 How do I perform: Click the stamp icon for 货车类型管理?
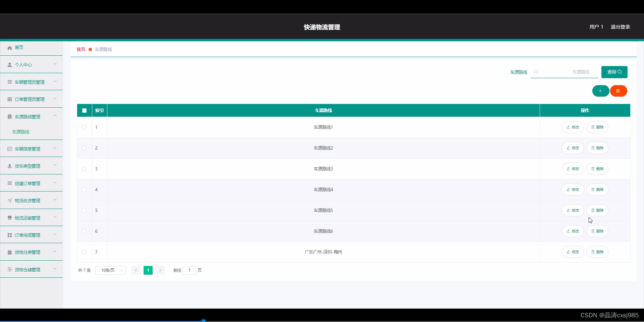coord(10,166)
